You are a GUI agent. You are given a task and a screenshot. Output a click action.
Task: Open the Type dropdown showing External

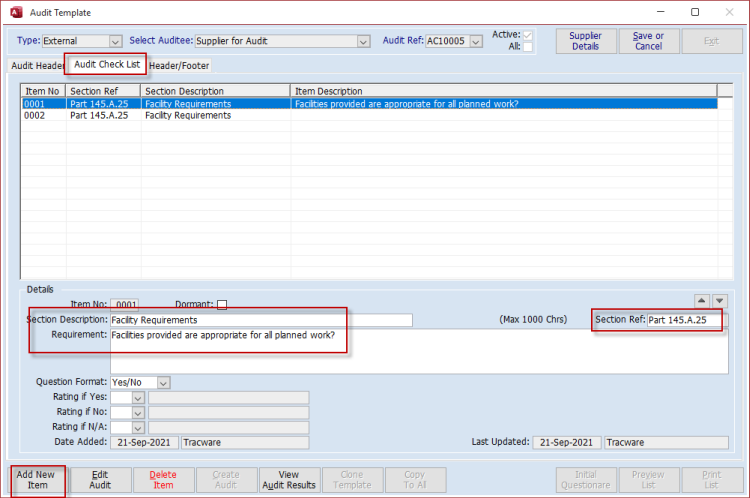[115, 42]
